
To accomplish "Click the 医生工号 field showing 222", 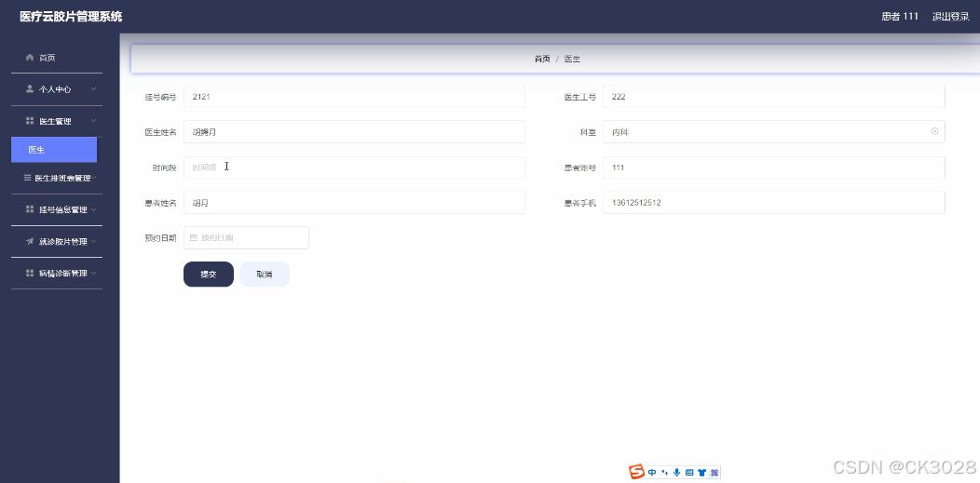I will click(774, 97).
